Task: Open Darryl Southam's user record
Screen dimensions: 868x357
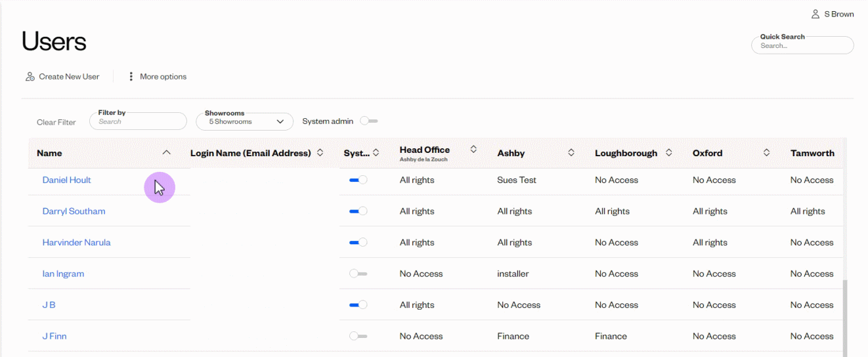Action: pyautogui.click(x=74, y=211)
